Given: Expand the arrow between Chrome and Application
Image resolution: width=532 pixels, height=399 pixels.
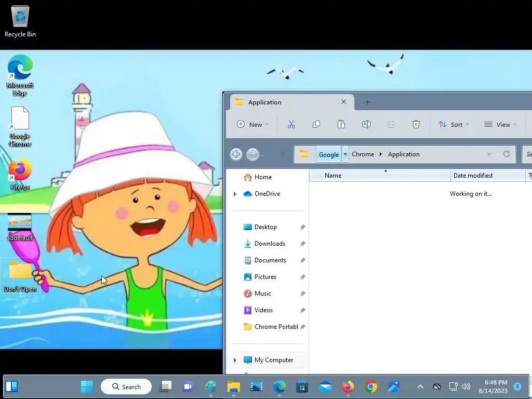Looking at the screenshot, I should (x=381, y=154).
